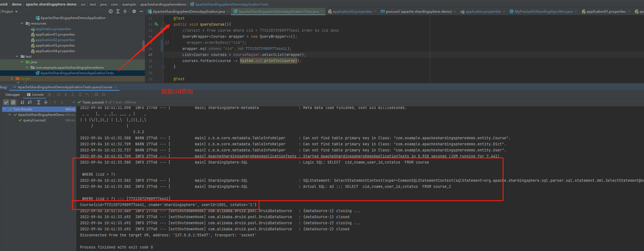Run queryCourse test from the gutter icon

pyautogui.click(x=156, y=24)
